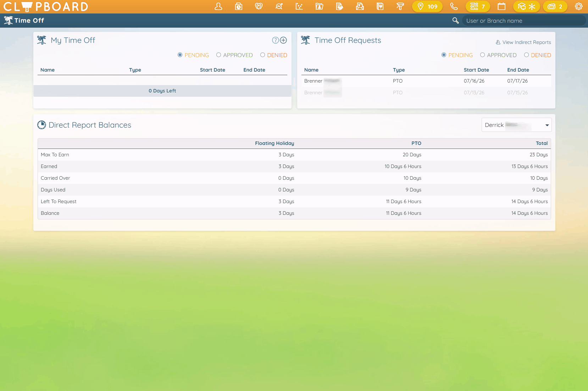Click Start Date header in Time Off Requests

[x=476, y=70]
